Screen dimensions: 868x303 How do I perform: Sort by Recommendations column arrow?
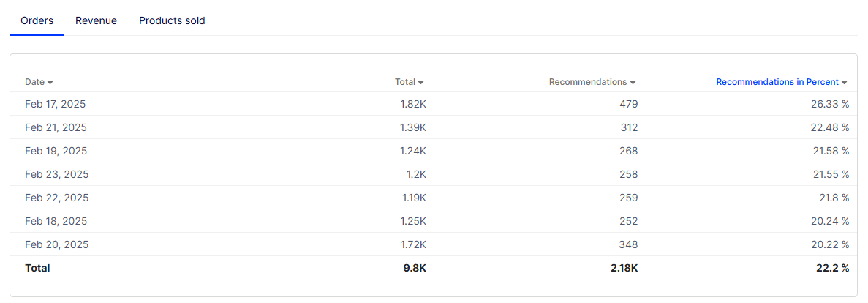tap(633, 83)
